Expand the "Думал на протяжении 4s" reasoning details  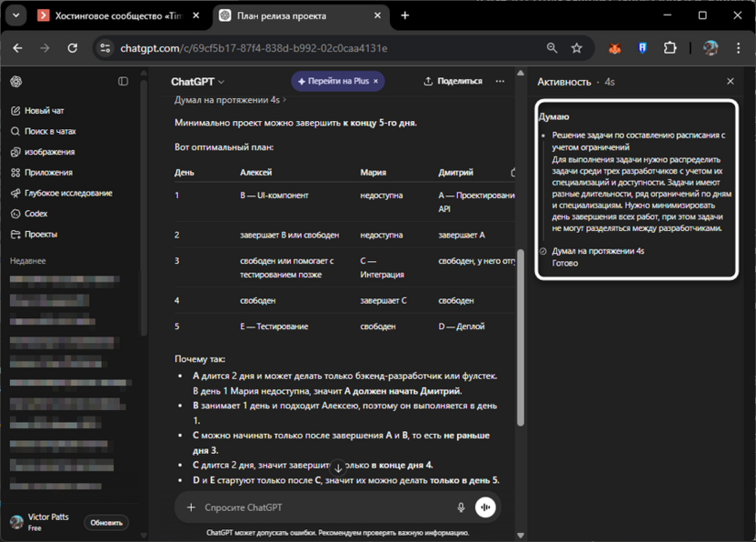[x=226, y=98]
